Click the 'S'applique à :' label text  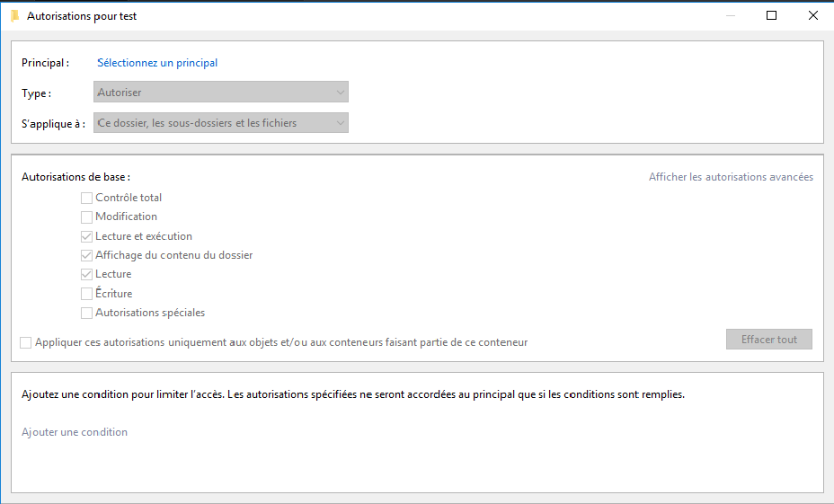point(53,124)
